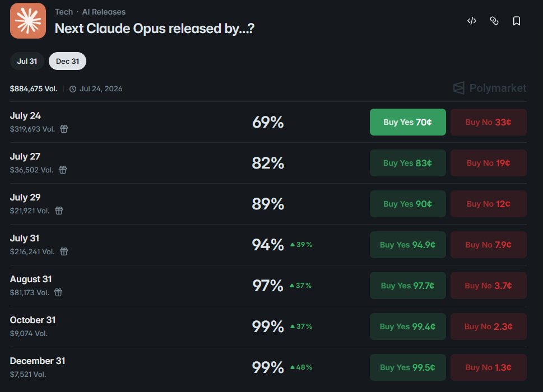Switch to the Jul 31 tab
The height and width of the screenshot is (392, 543).
pos(27,61)
